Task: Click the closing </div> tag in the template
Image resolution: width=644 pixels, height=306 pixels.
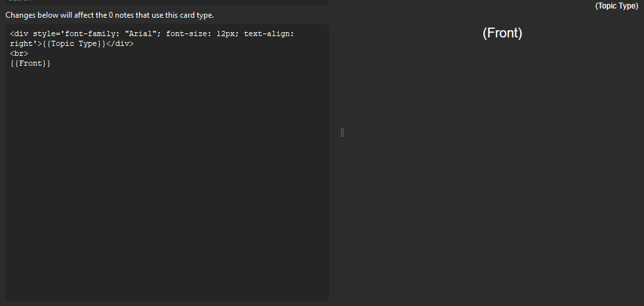Action: [120, 43]
